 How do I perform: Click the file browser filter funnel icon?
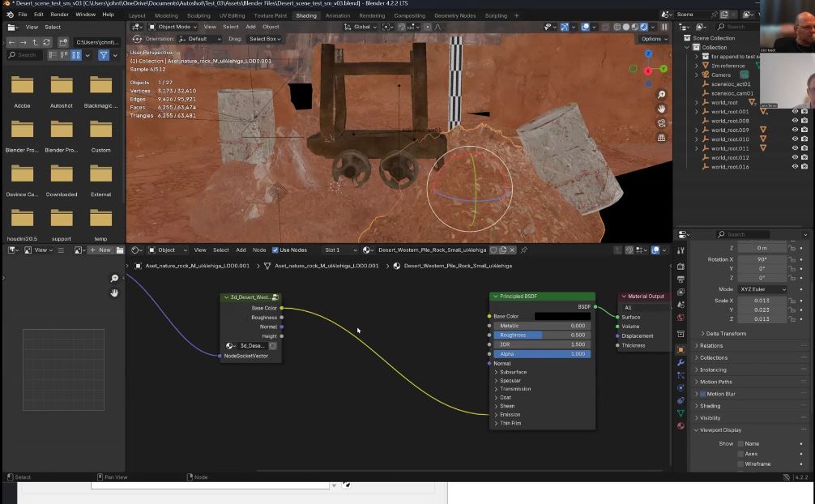(103, 55)
